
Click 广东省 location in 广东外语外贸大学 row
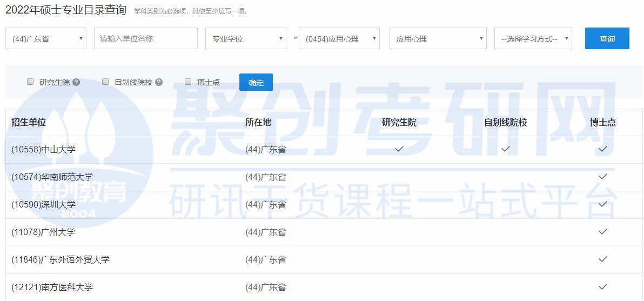coord(266,259)
